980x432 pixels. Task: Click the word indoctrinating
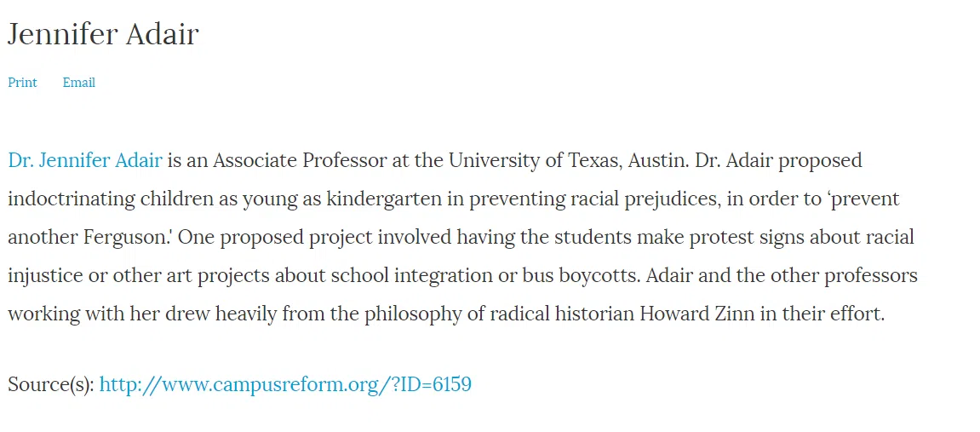(72, 199)
